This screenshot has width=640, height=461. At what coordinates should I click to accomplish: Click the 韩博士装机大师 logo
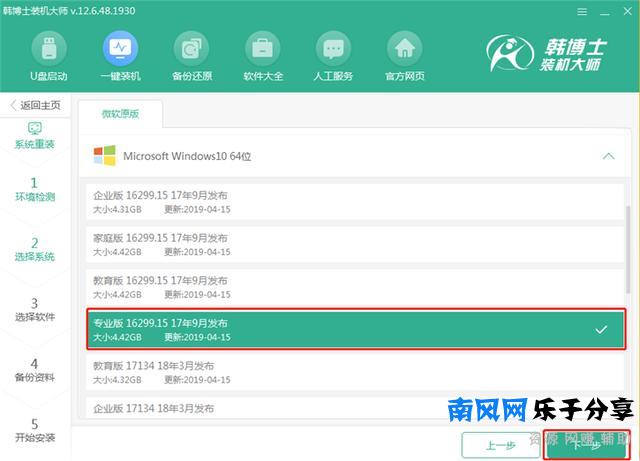coord(547,53)
